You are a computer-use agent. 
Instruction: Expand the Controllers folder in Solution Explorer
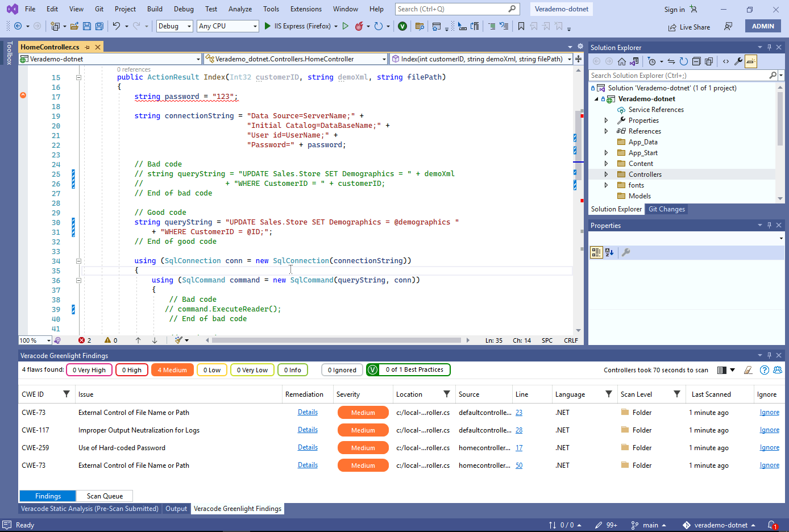[x=606, y=174]
